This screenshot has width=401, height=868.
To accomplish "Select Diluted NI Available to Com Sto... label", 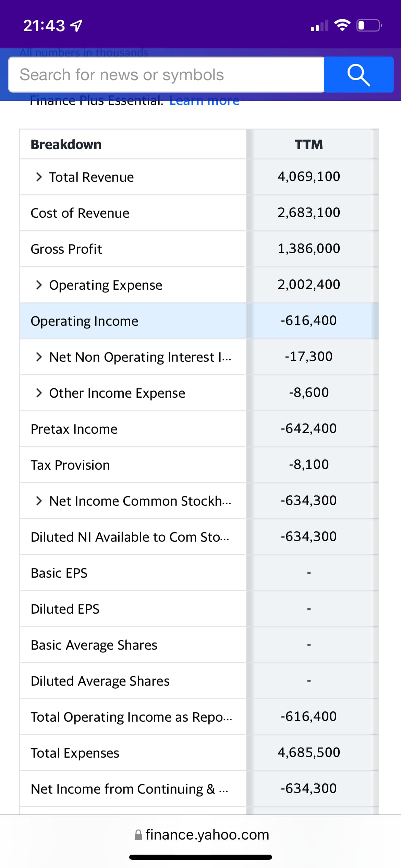I will click(130, 537).
